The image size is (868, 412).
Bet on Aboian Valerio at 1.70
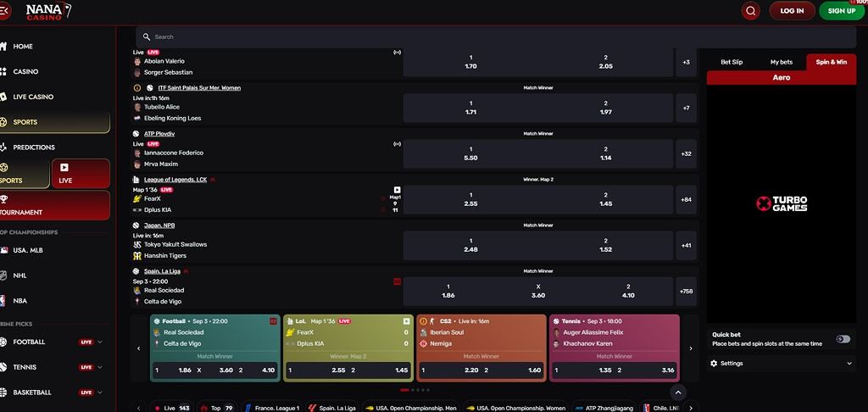click(470, 62)
